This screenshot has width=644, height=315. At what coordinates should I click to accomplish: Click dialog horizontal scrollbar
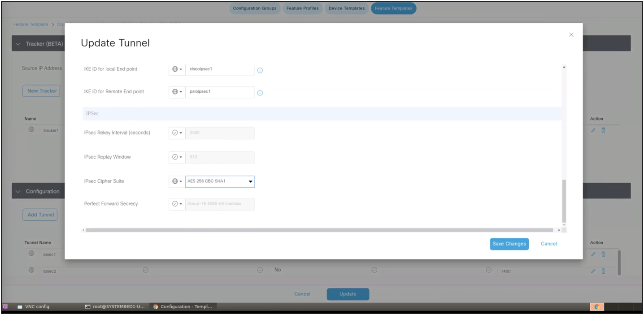point(319,230)
